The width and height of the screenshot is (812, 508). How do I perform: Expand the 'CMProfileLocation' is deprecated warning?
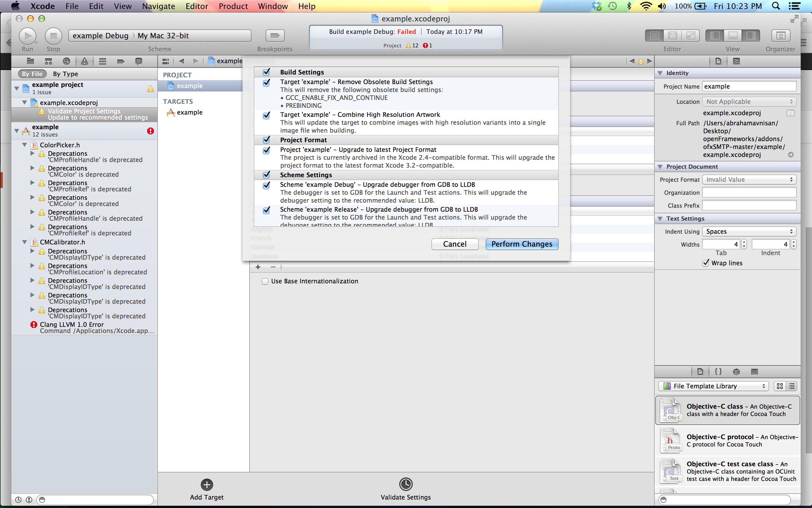click(x=32, y=265)
